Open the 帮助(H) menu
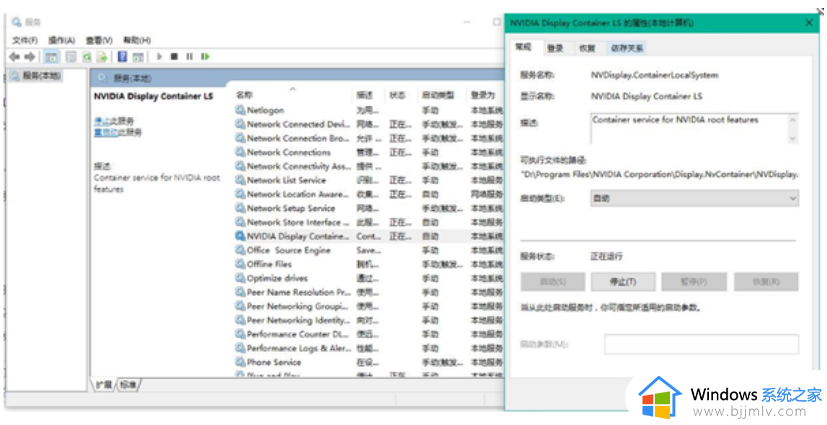Viewport: 827px width, 425px height. coord(137,40)
